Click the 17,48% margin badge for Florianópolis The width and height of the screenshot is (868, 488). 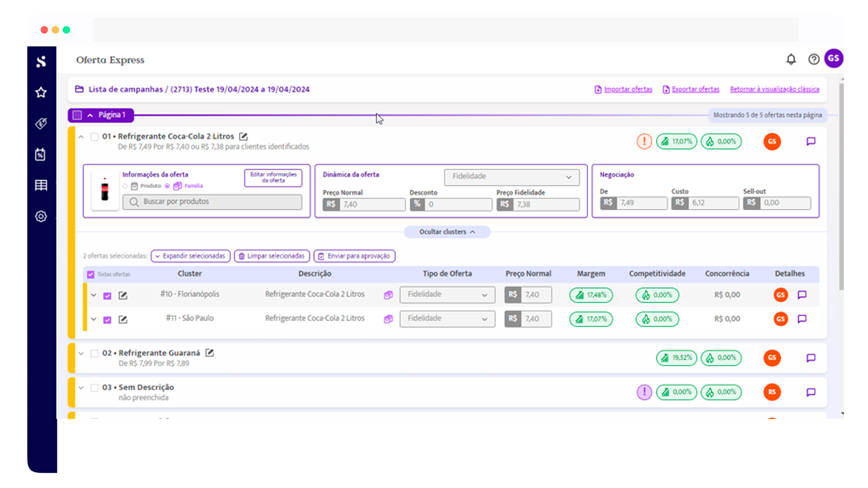[x=591, y=295]
